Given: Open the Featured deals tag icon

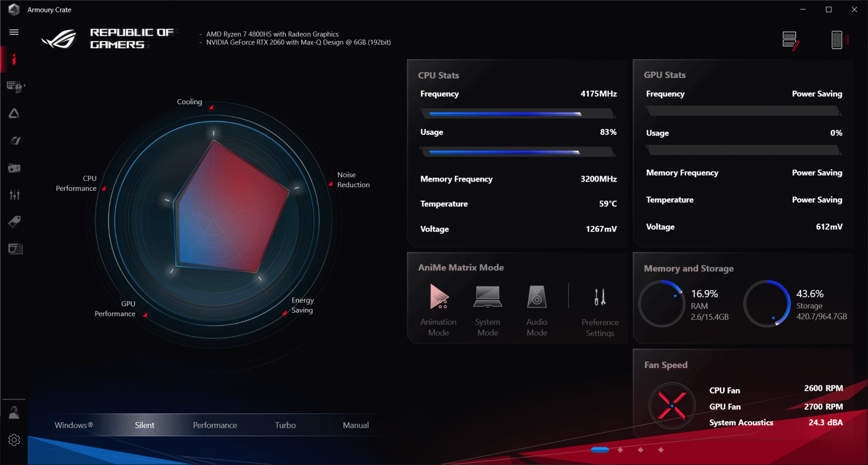Looking at the screenshot, I should 15,221.
